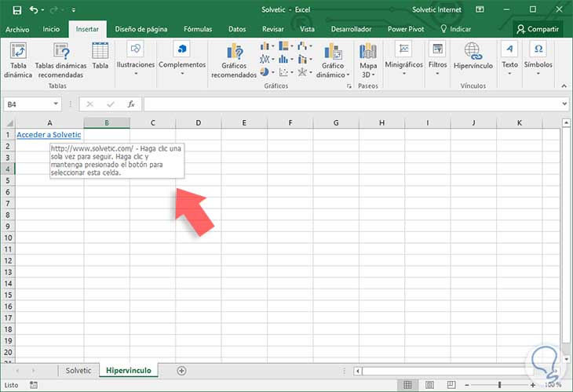
Task: Open the Mapa 3D tool
Action: pos(367,60)
